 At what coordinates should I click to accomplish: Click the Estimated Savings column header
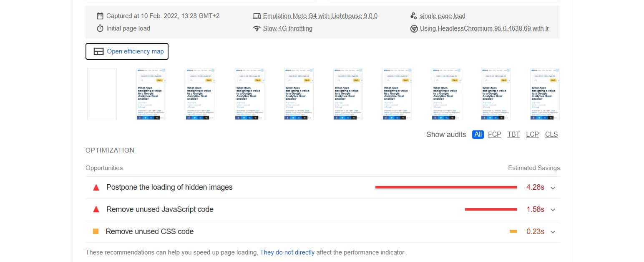pos(534,168)
